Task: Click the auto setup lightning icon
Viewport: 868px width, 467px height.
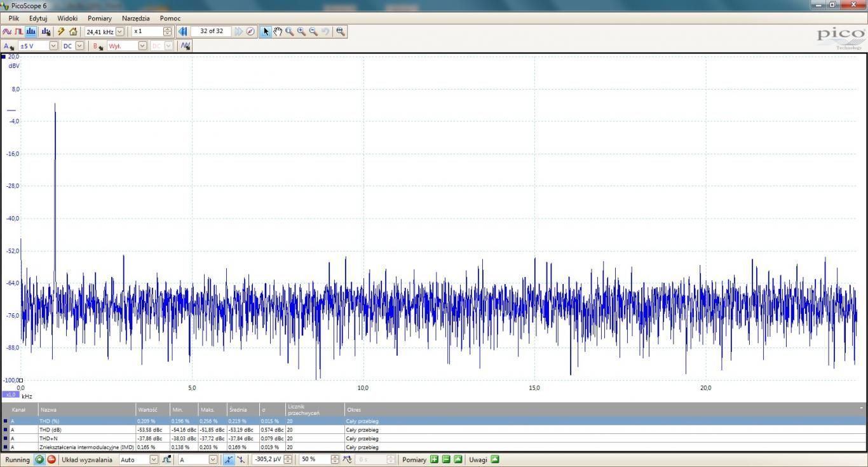Action: (61, 31)
